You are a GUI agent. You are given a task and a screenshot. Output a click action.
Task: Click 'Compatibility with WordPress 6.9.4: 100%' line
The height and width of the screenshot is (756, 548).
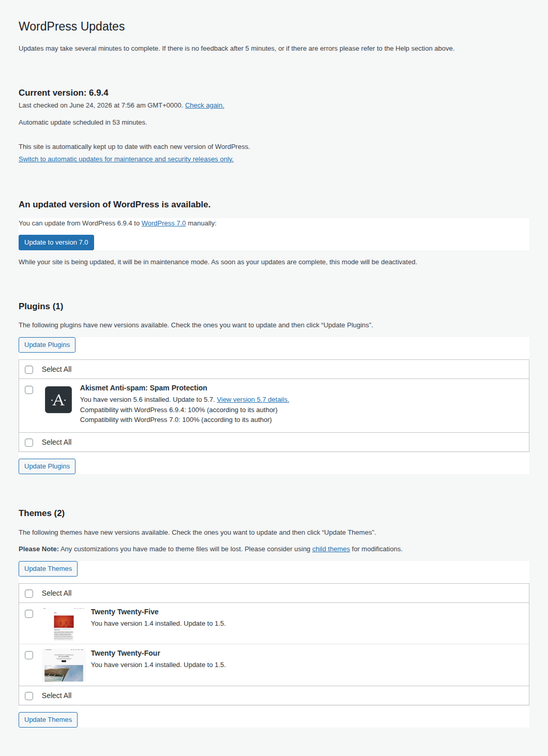[179, 410]
